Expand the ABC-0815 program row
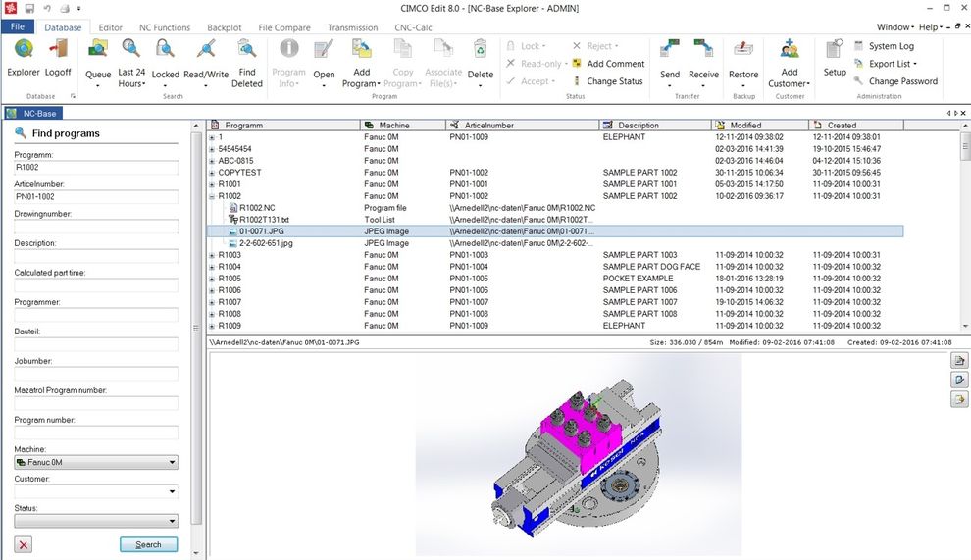Viewport: 971px width, 560px height. tap(212, 161)
